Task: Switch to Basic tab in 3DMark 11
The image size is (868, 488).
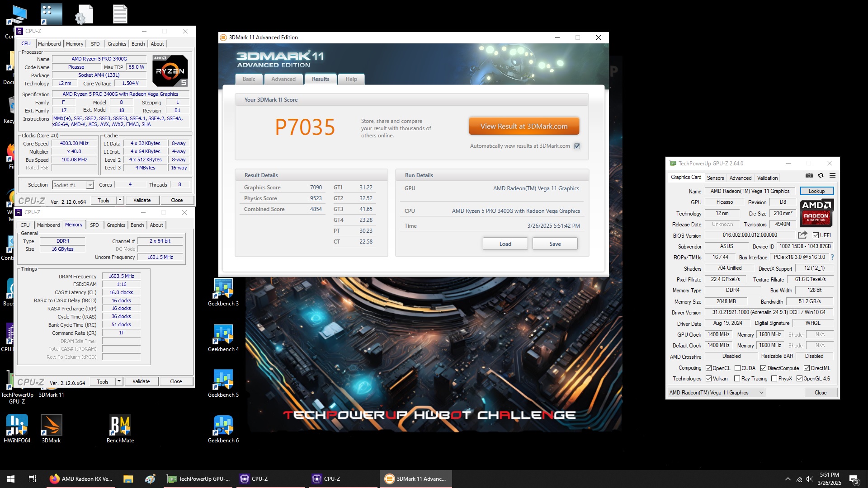Action: pyautogui.click(x=249, y=79)
